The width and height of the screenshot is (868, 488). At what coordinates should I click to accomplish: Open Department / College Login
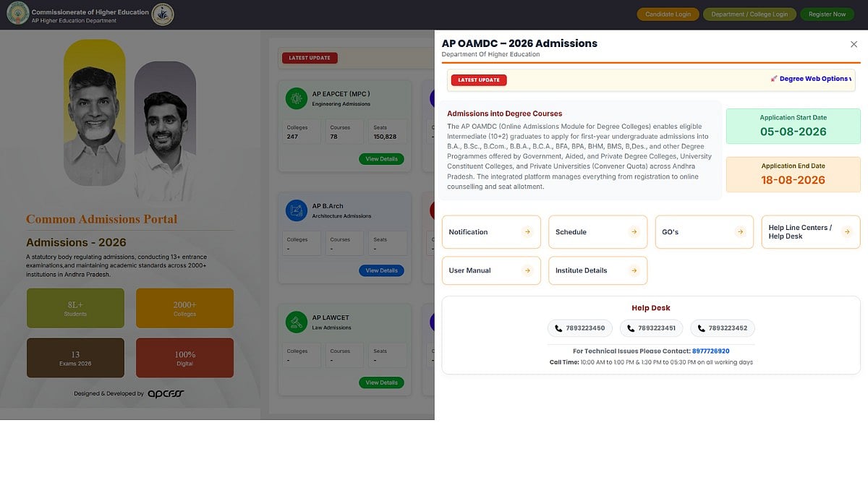tap(749, 14)
